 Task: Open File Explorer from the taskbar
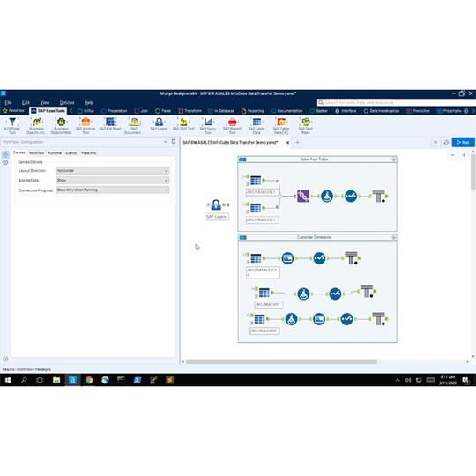point(56,380)
